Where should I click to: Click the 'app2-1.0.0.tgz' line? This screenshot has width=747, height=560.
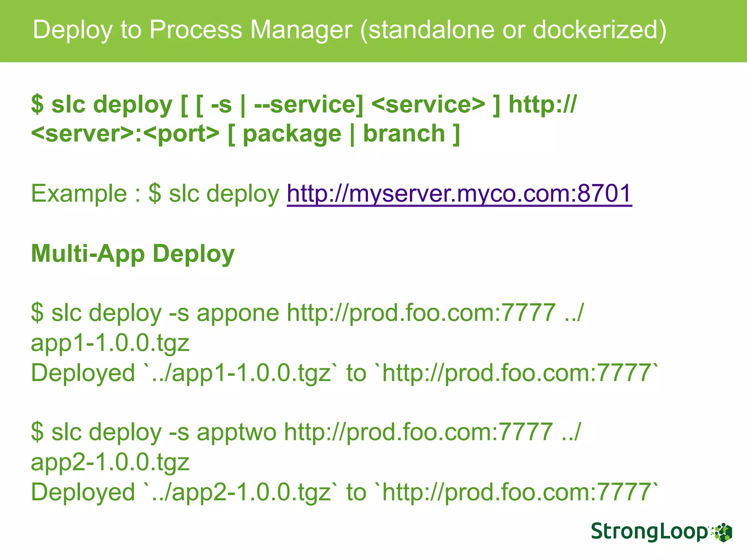pyautogui.click(x=110, y=463)
